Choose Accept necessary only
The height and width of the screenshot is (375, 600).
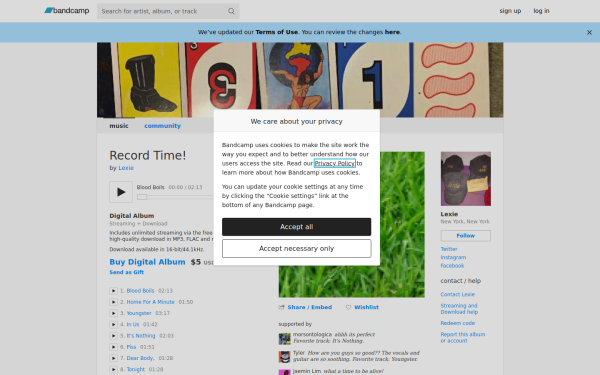tap(297, 249)
